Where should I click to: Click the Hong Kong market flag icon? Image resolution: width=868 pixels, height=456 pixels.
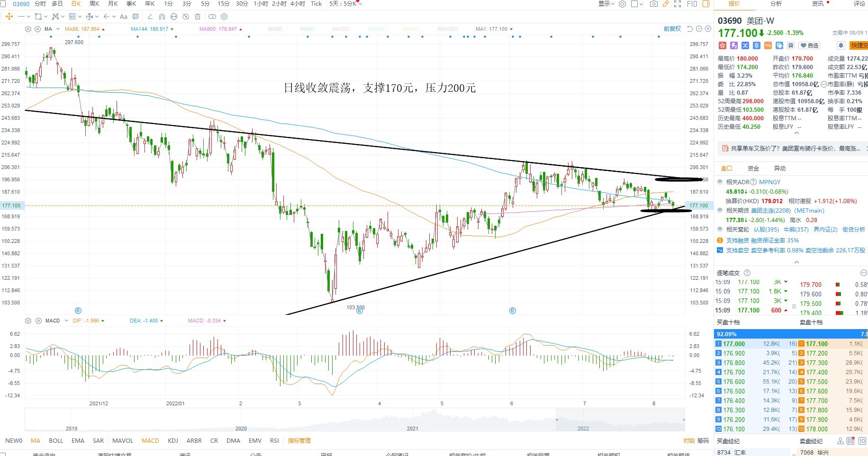(723, 45)
